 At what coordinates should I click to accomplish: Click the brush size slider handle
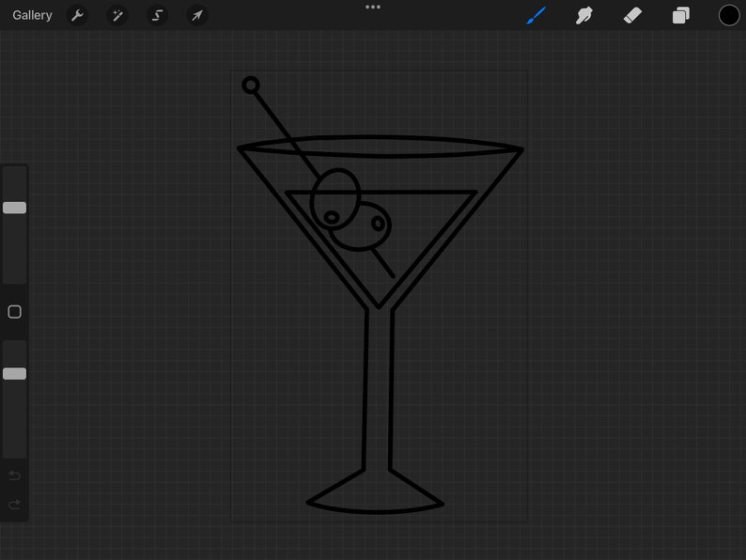pos(15,208)
